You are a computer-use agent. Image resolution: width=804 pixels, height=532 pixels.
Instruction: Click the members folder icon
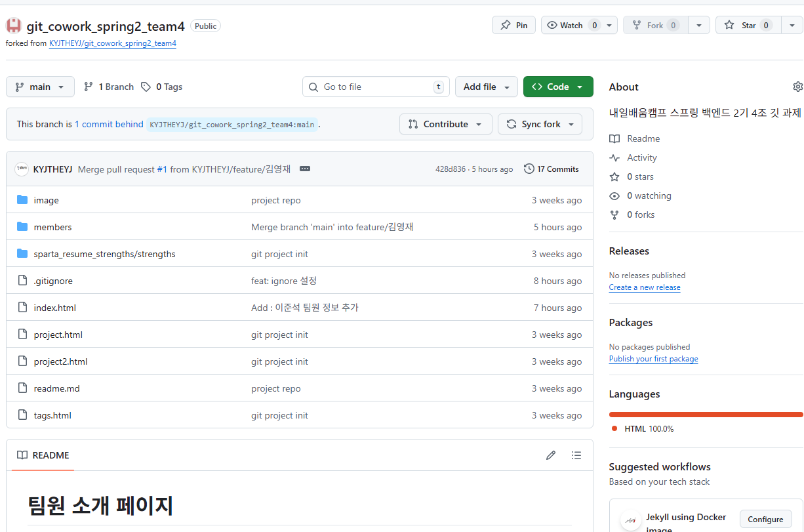(x=22, y=227)
